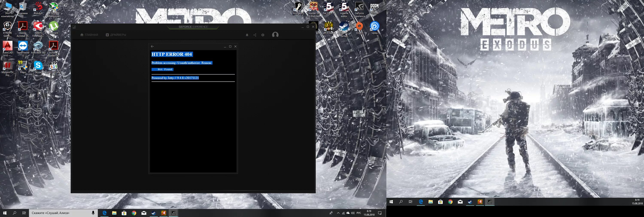The width and height of the screenshot is (644, 217).
Task: Click the microphone icon in Алиса search box
Action: pyautogui.click(x=93, y=213)
